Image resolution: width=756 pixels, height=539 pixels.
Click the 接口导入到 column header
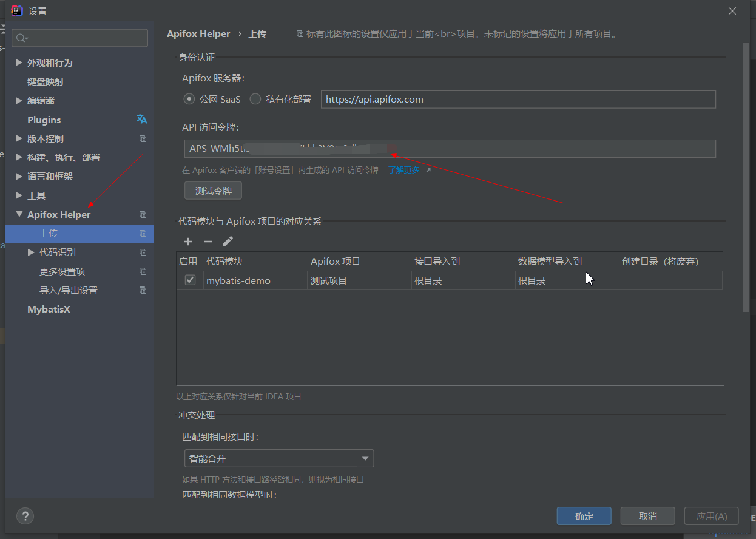pos(464,262)
